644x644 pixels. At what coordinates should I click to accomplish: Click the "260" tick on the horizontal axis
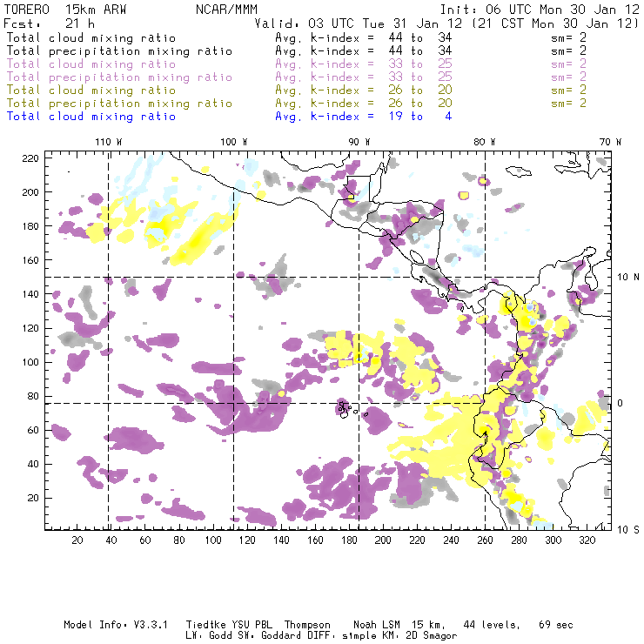(485, 540)
